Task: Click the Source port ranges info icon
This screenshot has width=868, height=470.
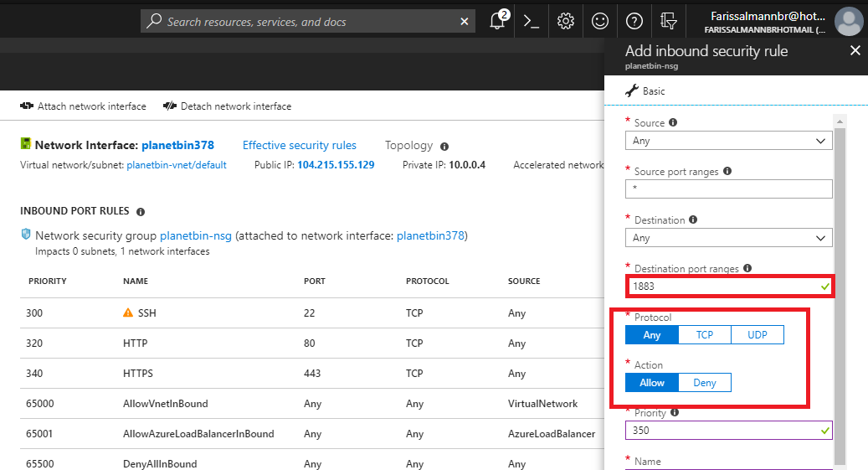Action: [x=727, y=171]
